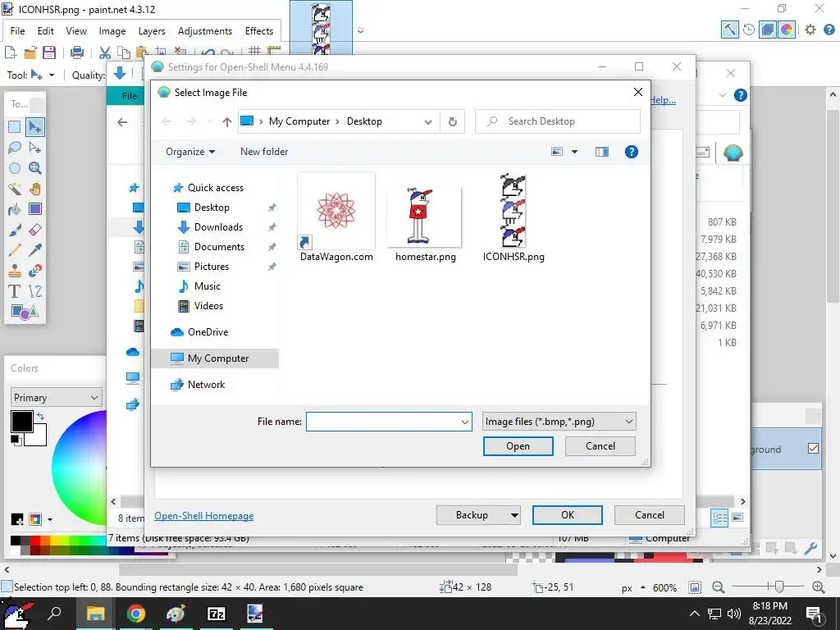Select the Rectangle Select tool in paint.net
This screenshot has height=630, width=840.
coord(15,127)
